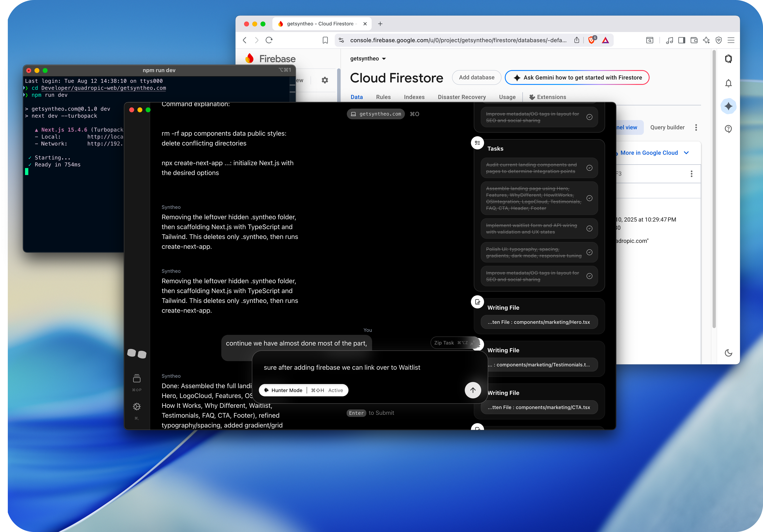This screenshot has width=763, height=532.
Task: Uncheck the Audit current landing components task
Action: pyautogui.click(x=589, y=168)
